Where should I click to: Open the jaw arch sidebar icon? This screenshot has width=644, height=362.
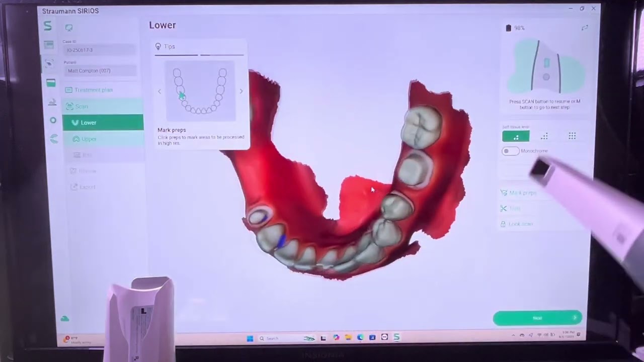(x=54, y=139)
